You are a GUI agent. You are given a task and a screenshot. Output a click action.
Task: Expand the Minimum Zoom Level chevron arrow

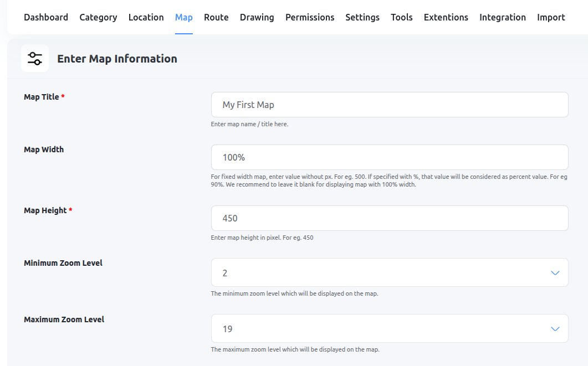(554, 272)
